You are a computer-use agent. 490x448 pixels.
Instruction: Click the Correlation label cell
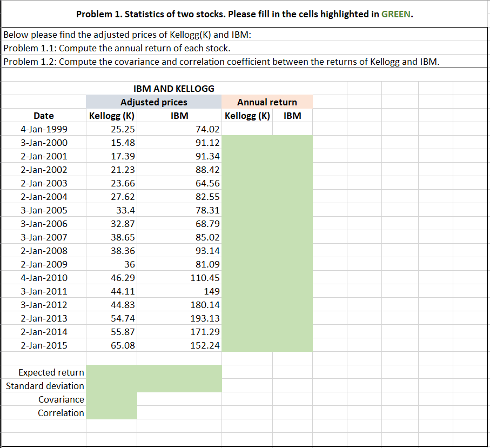click(x=44, y=412)
